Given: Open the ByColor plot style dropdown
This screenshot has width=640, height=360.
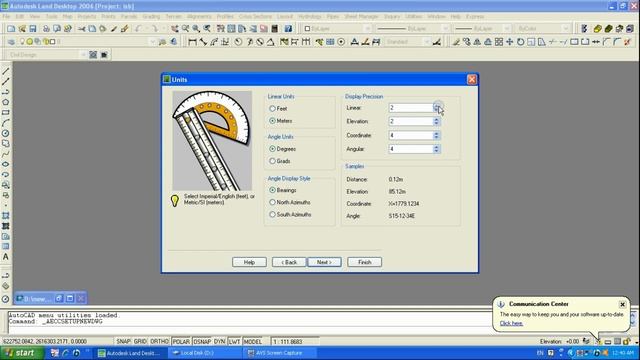Looking at the screenshot, I should (565, 29).
